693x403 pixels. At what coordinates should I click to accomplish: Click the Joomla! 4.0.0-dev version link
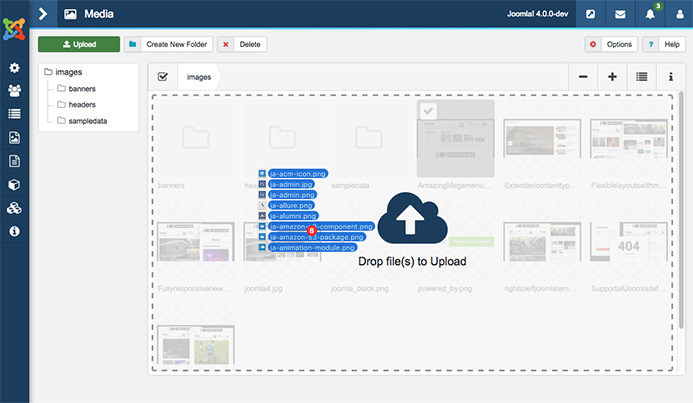coord(537,14)
